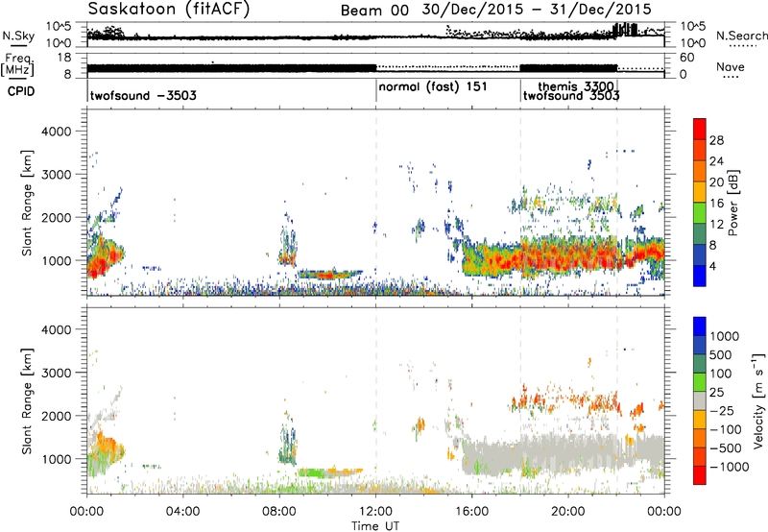Click the "16:00" time axis tick
768x532 pixels.
point(471,512)
